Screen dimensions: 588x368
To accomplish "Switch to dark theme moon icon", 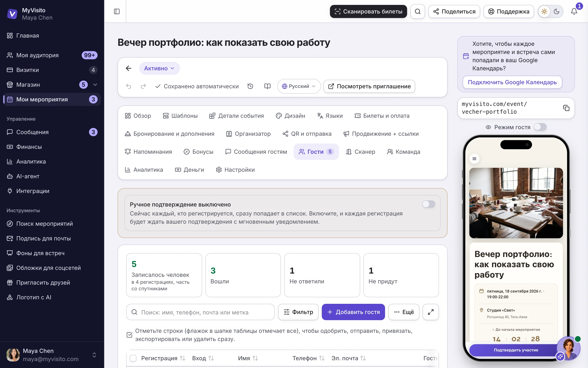I will [556, 11].
